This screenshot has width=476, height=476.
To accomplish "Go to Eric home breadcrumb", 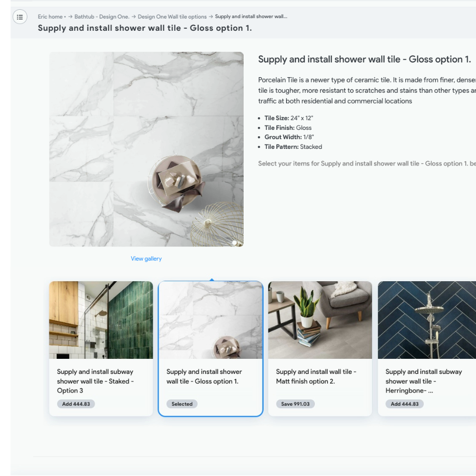I will (50, 17).
